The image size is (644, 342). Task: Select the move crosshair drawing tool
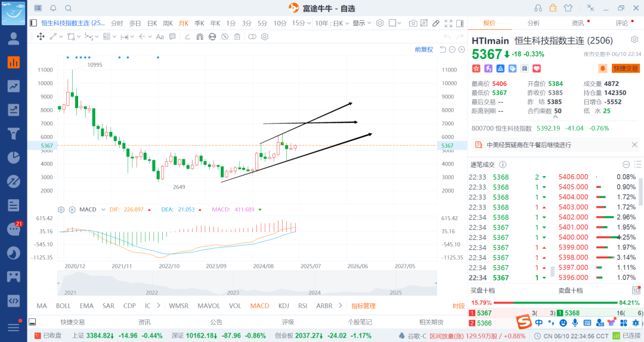point(41,36)
